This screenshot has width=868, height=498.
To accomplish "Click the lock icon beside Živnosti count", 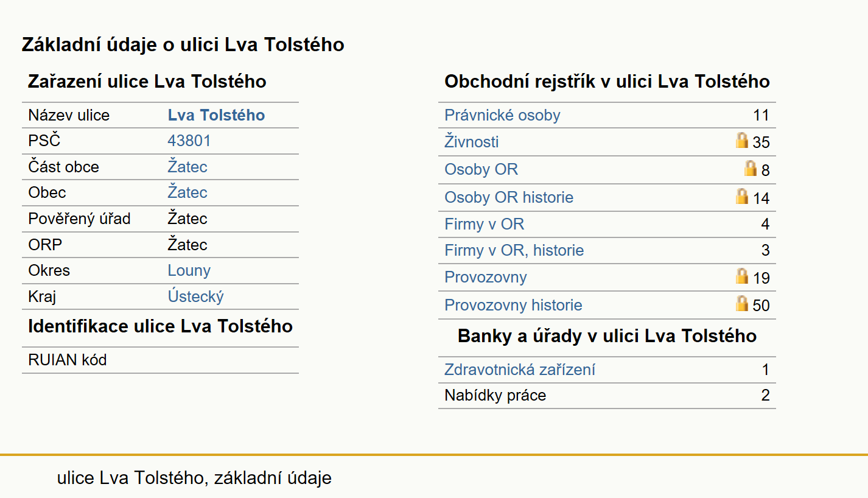I will tap(741, 141).
